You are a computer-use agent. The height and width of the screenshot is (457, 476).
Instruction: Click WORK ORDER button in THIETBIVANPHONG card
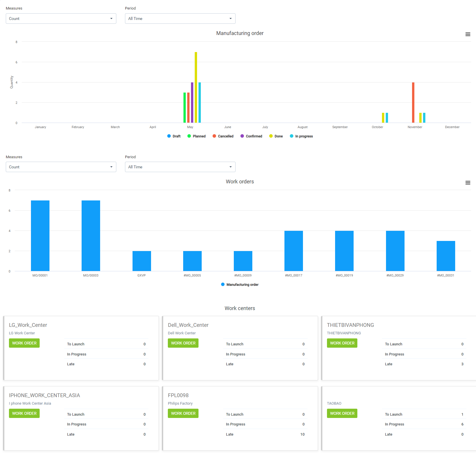click(x=342, y=343)
